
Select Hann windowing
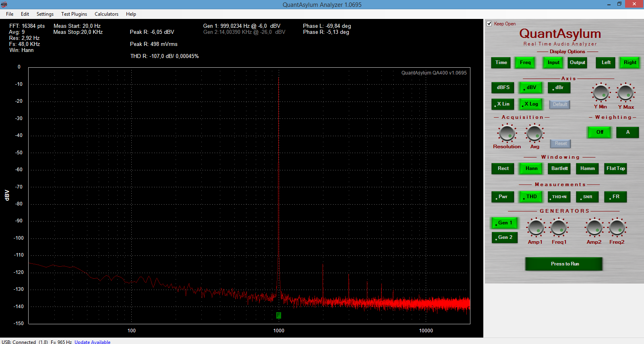tap(531, 168)
